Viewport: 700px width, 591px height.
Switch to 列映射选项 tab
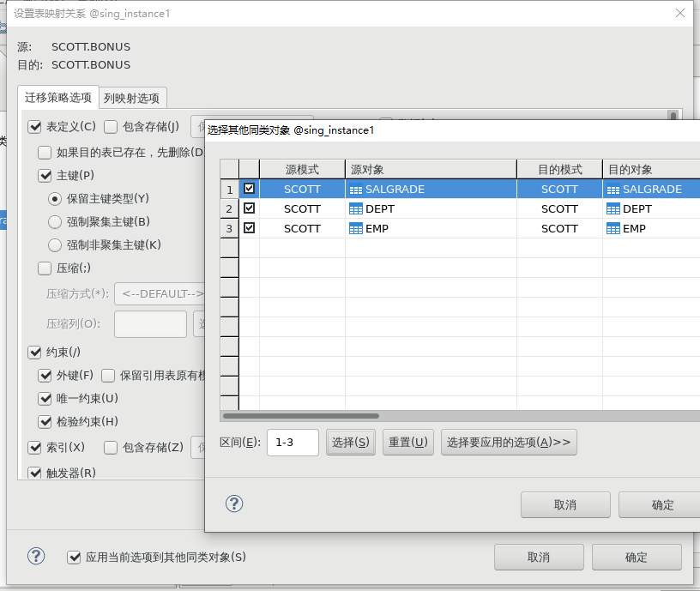pyautogui.click(x=132, y=98)
